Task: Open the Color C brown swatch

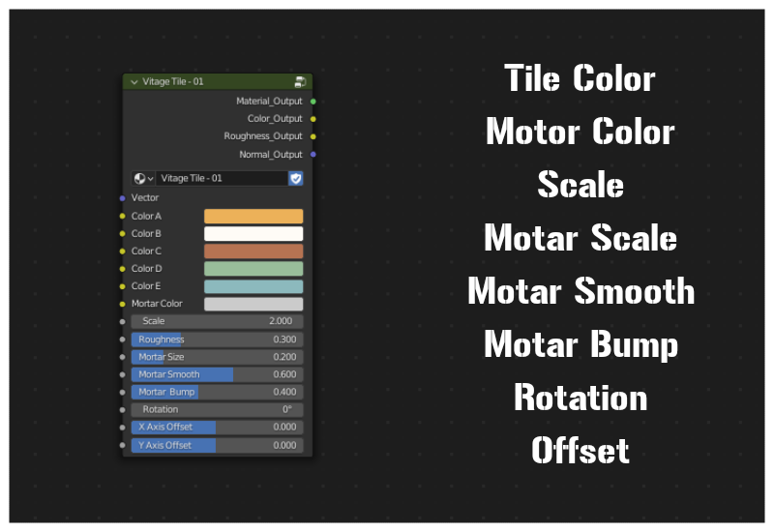Action: tap(253, 251)
